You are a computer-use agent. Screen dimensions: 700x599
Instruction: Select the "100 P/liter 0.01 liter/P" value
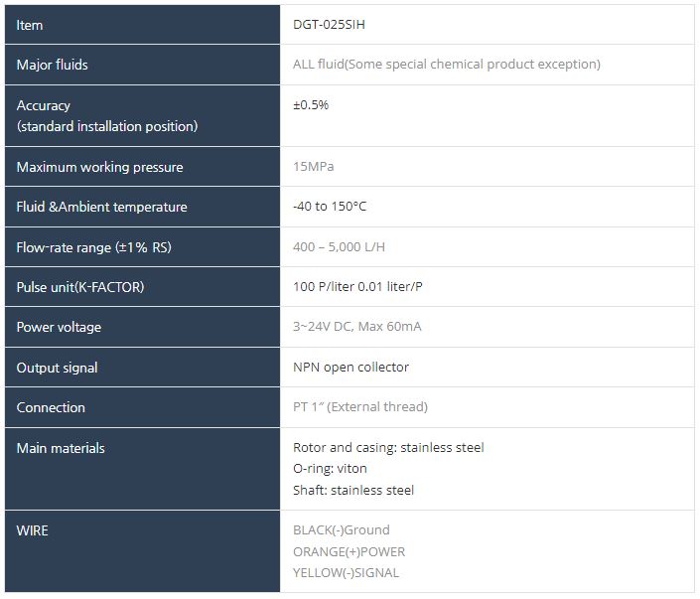click(x=365, y=287)
